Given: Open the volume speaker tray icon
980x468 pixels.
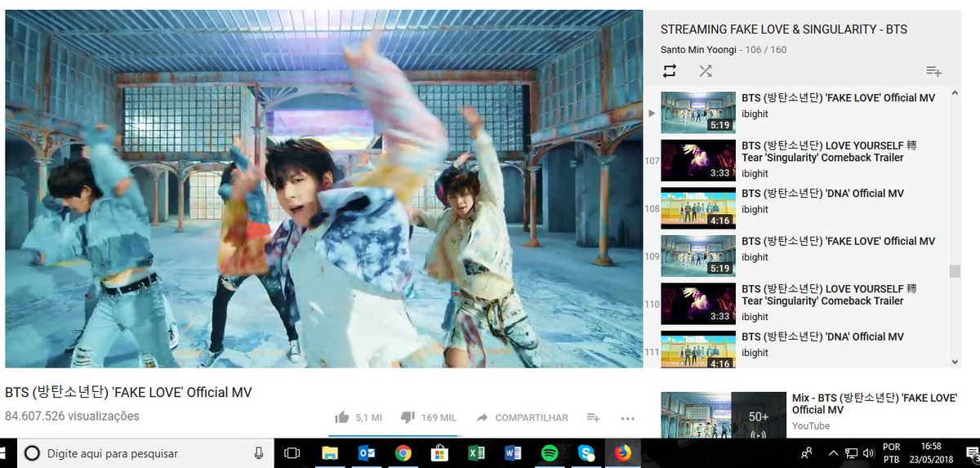Looking at the screenshot, I should pyautogui.click(x=867, y=453).
